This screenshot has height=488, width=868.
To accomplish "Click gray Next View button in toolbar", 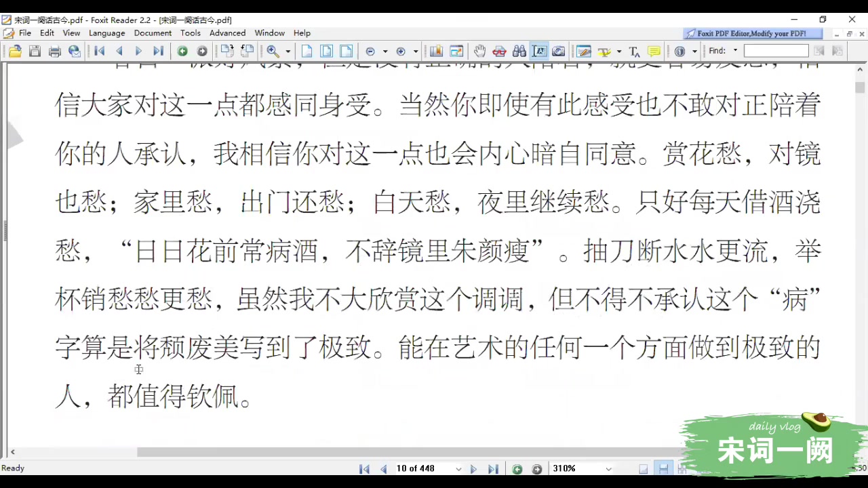I will pos(202,51).
